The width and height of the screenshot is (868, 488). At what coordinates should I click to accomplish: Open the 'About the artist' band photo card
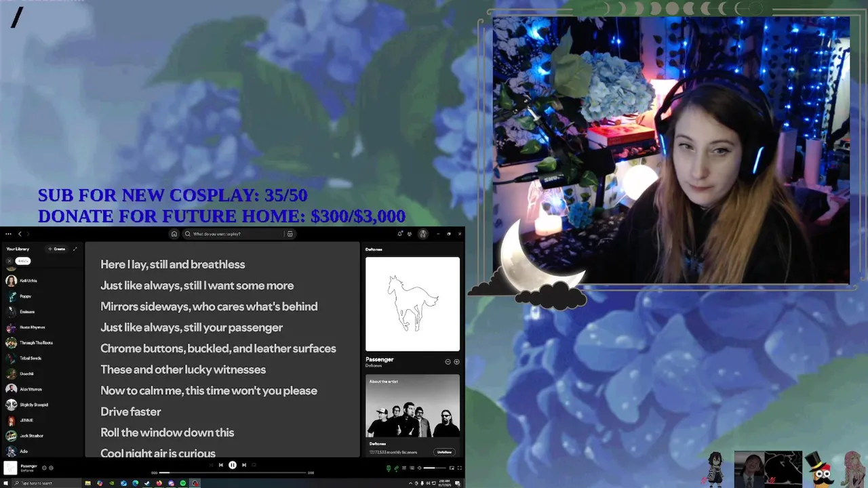click(412, 407)
